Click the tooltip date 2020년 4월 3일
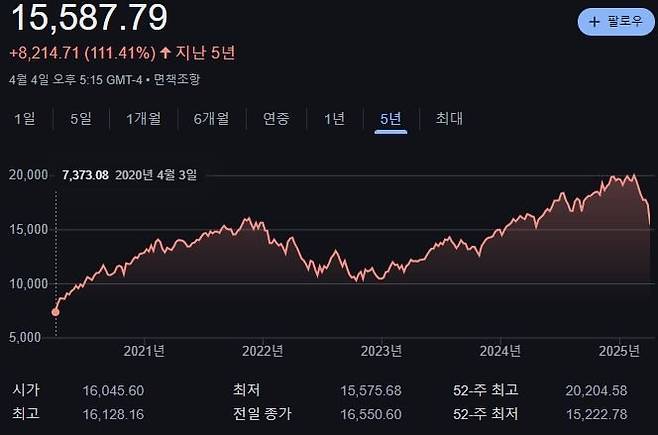The height and width of the screenshot is (435, 658). tap(156, 175)
